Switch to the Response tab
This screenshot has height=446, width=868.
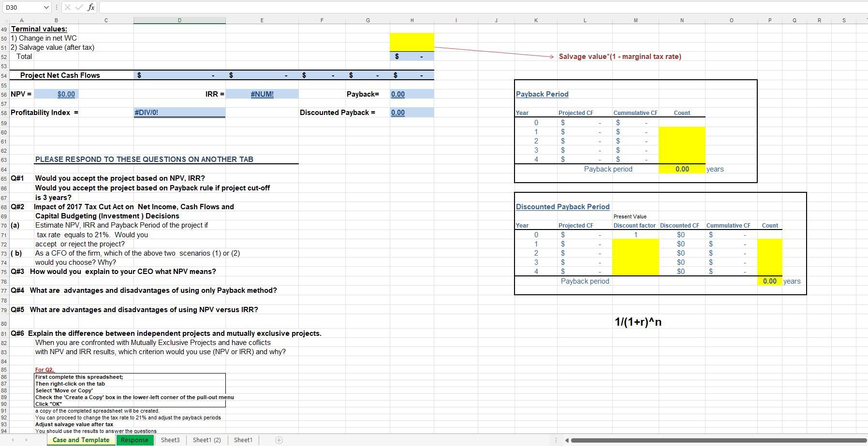[x=134, y=440]
